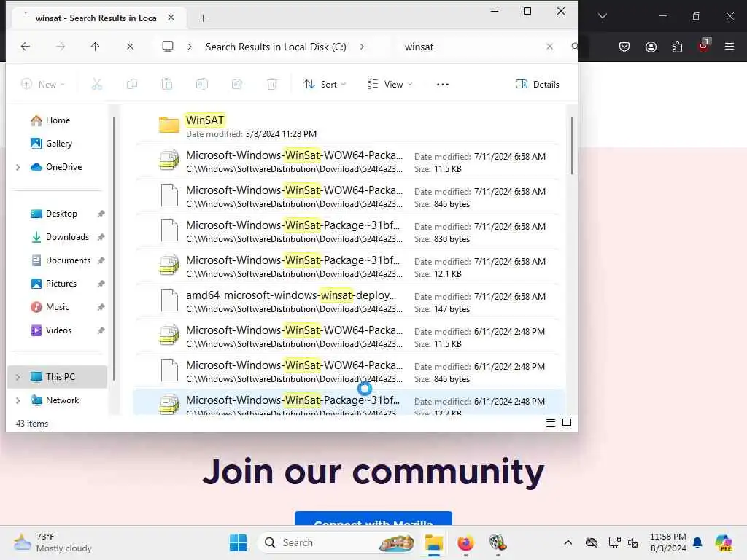Click the file list vertical scrollbar
Screen dimensions: 747x560
[x=572, y=145]
